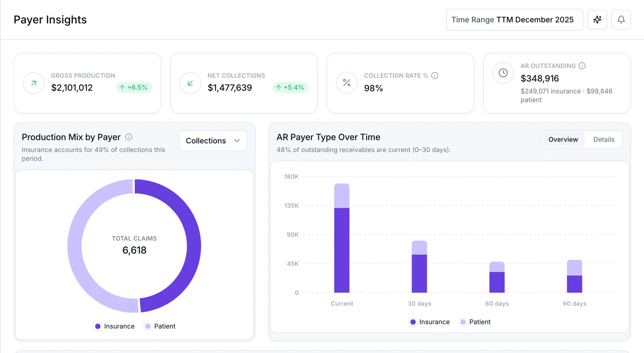The height and width of the screenshot is (353, 644).
Task: Click the 60 days bar in AR chart
Action: click(x=497, y=277)
